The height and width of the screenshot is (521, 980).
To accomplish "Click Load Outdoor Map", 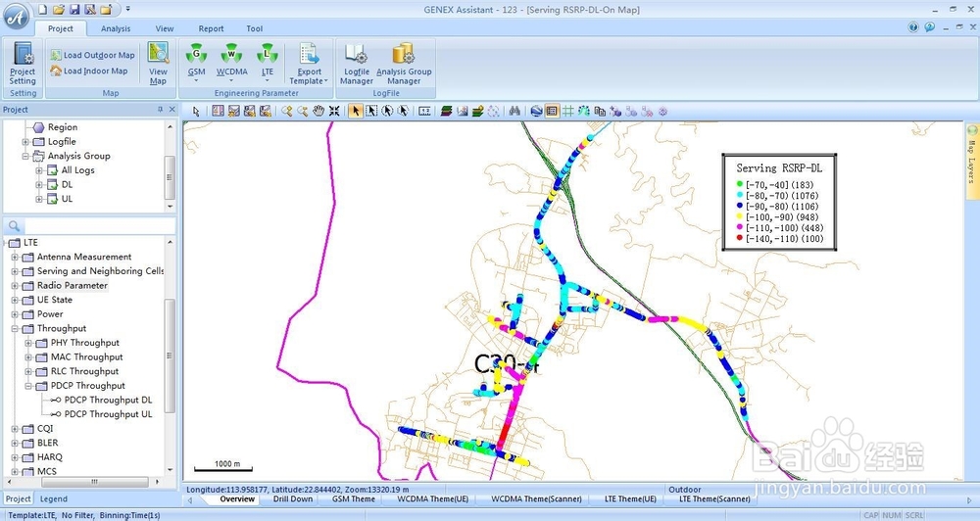I will click(x=92, y=55).
